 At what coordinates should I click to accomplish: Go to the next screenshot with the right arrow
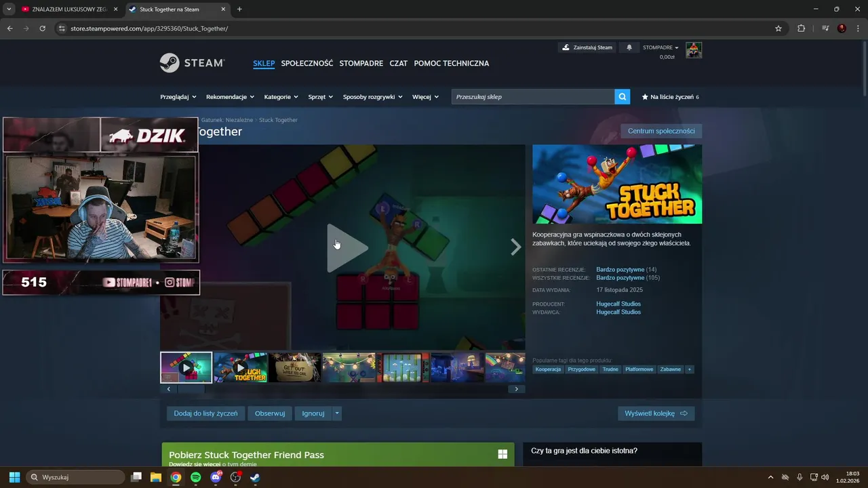[516, 247]
